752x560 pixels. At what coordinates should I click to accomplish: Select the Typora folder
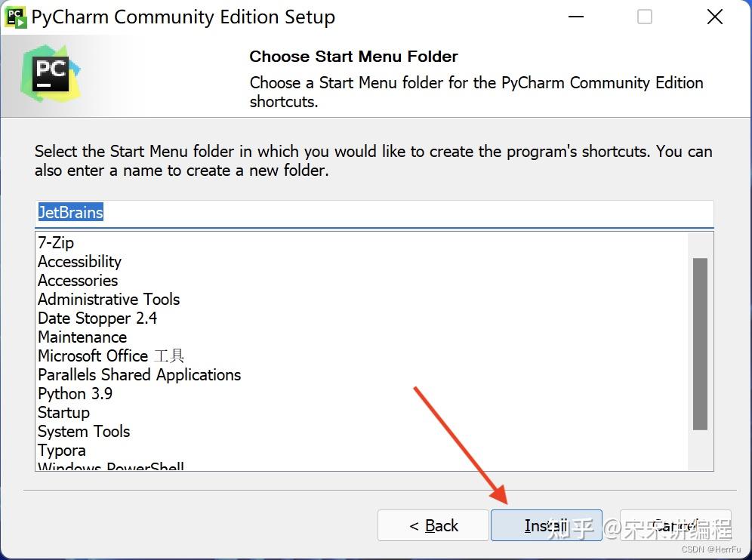[62, 451]
